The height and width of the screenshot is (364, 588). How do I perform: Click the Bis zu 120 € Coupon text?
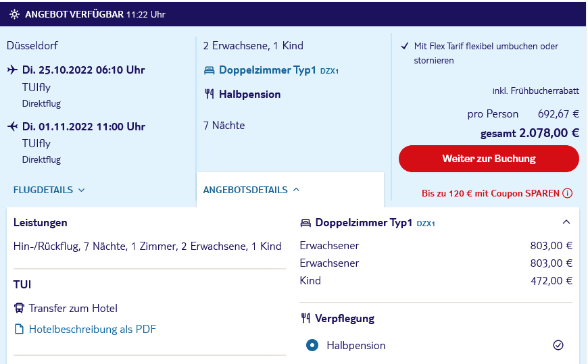pyautogui.click(x=491, y=193)
